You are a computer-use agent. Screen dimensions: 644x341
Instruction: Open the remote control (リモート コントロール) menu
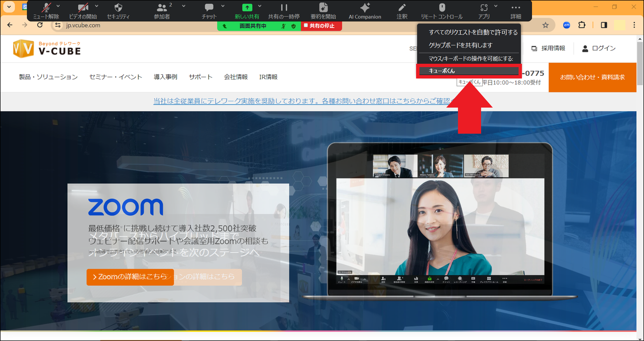pyautogui.click(x=442, y=11)
